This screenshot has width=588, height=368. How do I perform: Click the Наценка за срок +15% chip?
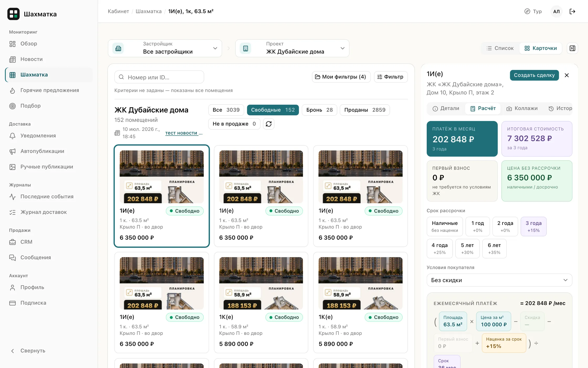pyautogui.click(x=504, y=343)
